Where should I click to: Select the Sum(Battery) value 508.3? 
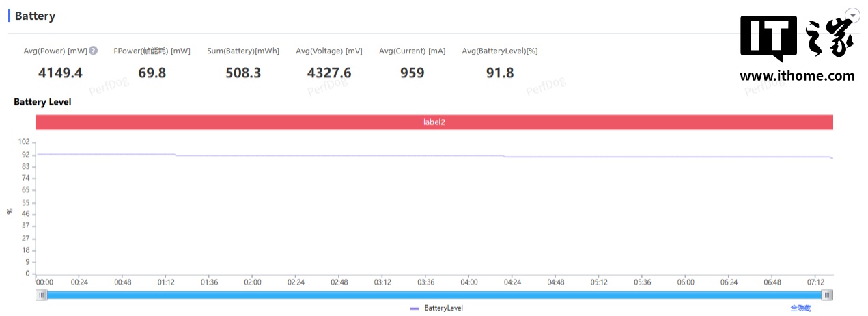(x=243, y=73)
